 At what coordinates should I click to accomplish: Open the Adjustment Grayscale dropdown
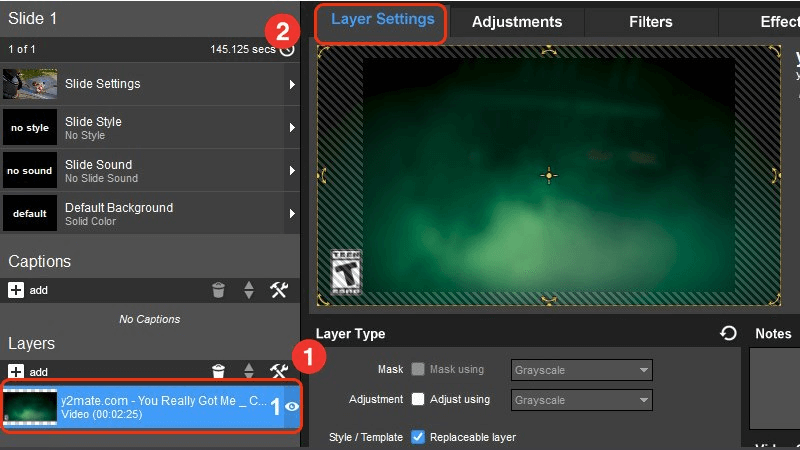tap(581, 400)
